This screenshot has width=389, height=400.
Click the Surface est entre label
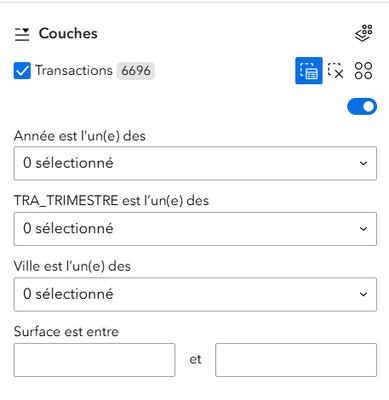(66, 332)
